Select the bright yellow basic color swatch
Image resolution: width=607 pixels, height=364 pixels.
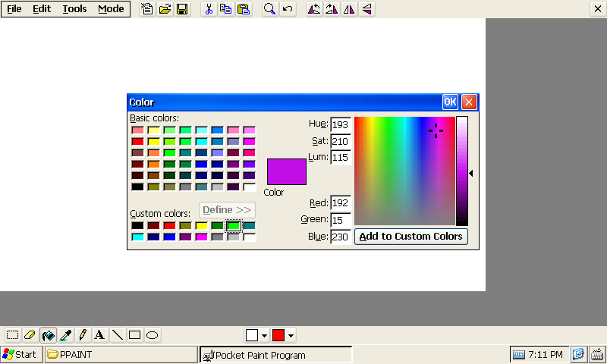pos(153,141)
